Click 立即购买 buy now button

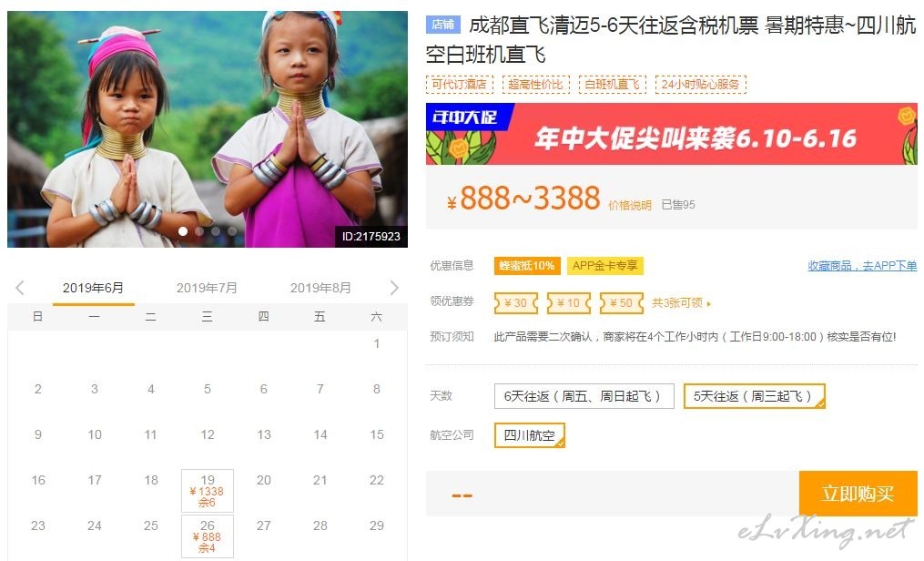[x=858, y=494]
